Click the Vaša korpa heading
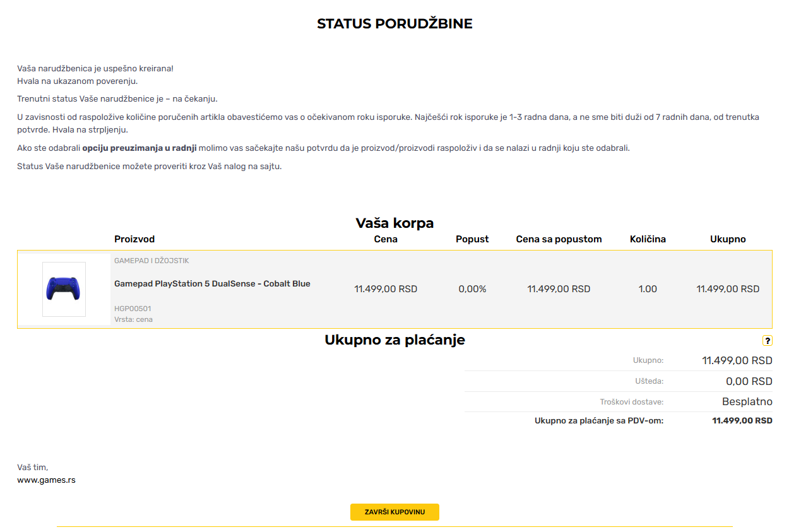 [x=394, y=223]
